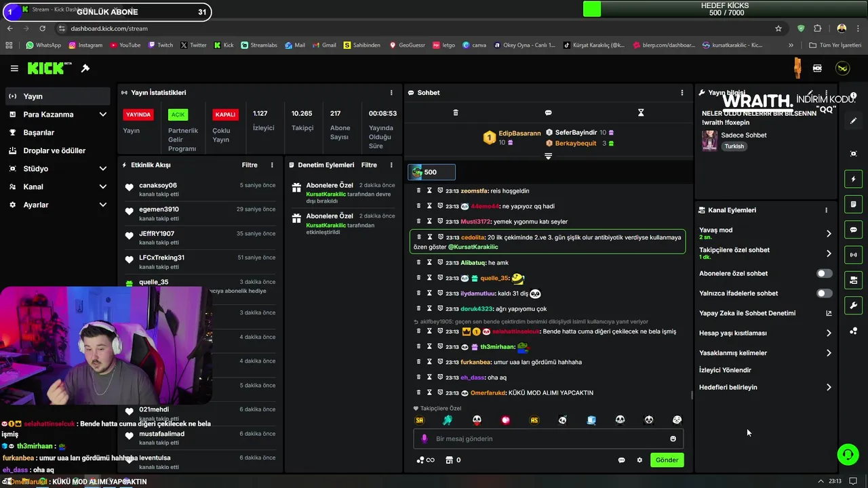This screenshot has height=488, width=868.
Task: Click the document icon in right sidebar
Action: 854,204
